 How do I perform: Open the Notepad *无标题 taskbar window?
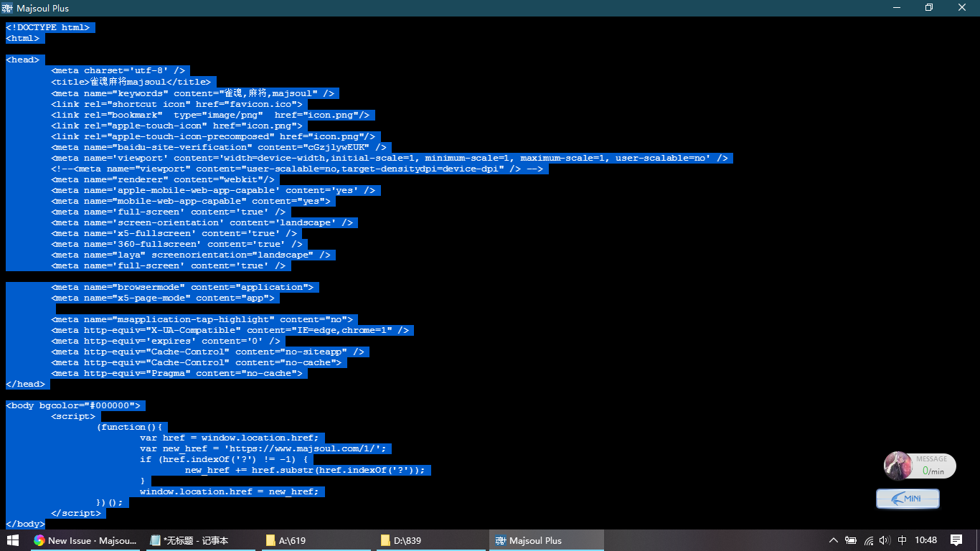[x=200, y=540]
